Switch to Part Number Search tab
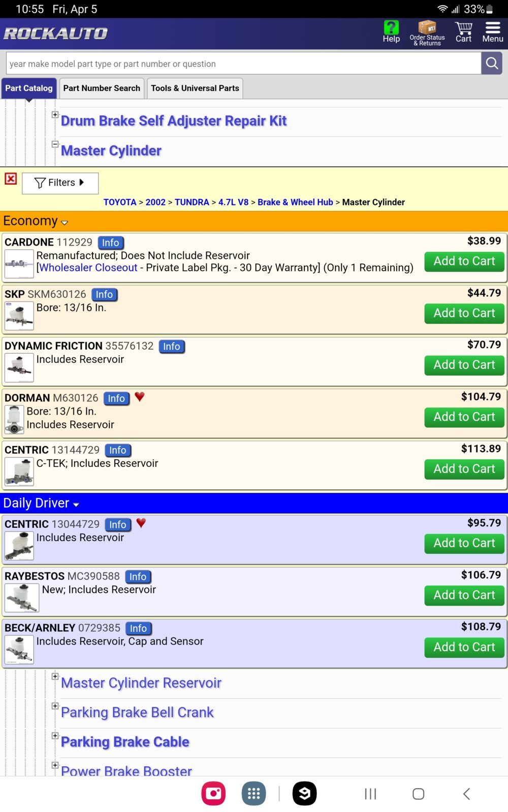 (x=102, y=88)
